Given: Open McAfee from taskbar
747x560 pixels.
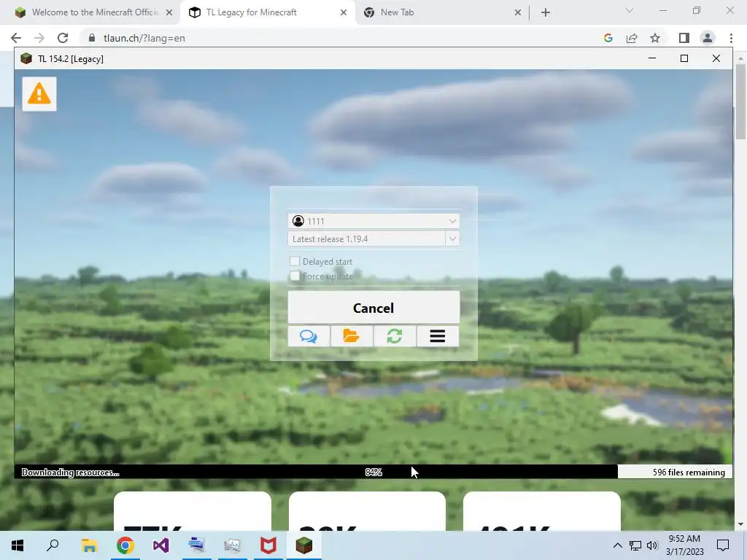Looking at the screenshot, I should pos(268,545).
